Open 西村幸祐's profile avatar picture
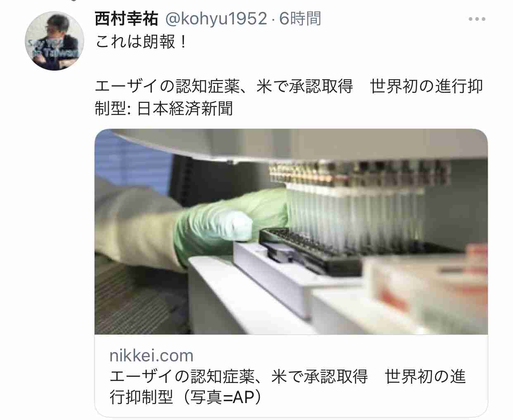This screenshot has height=420, width=513. (55, 40)
